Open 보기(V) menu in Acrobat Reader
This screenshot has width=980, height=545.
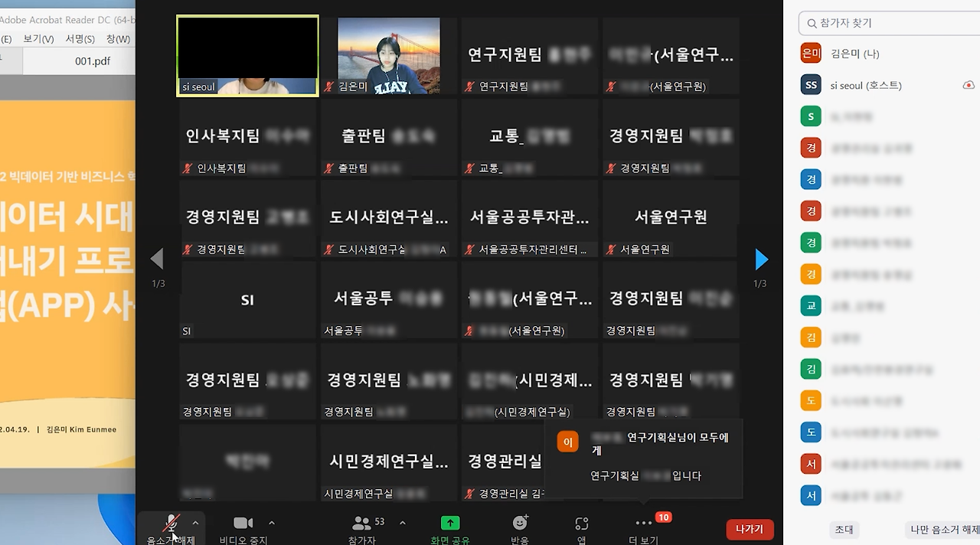[x=38, y=38]
